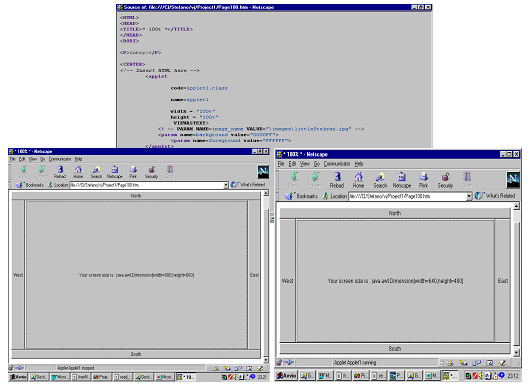Click Netscape N logo in right window
The image size is (530, 389).
[513, 179]
